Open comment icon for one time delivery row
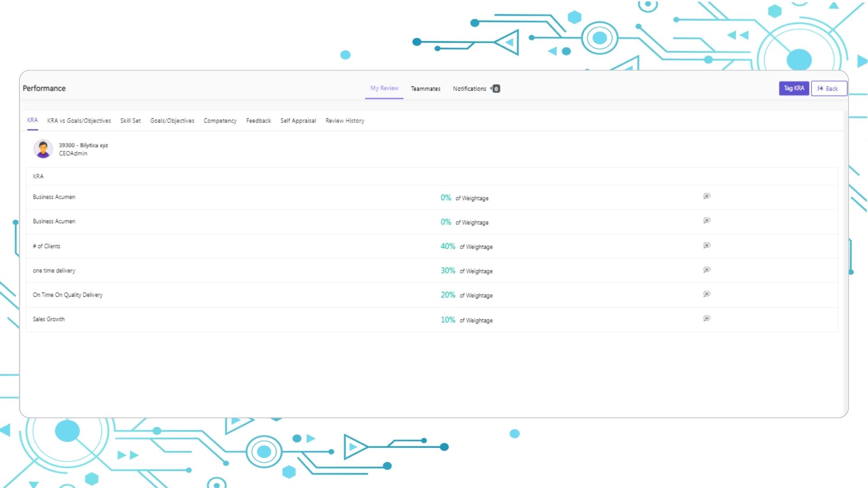The image size is (868, 488). coord(707,270)
